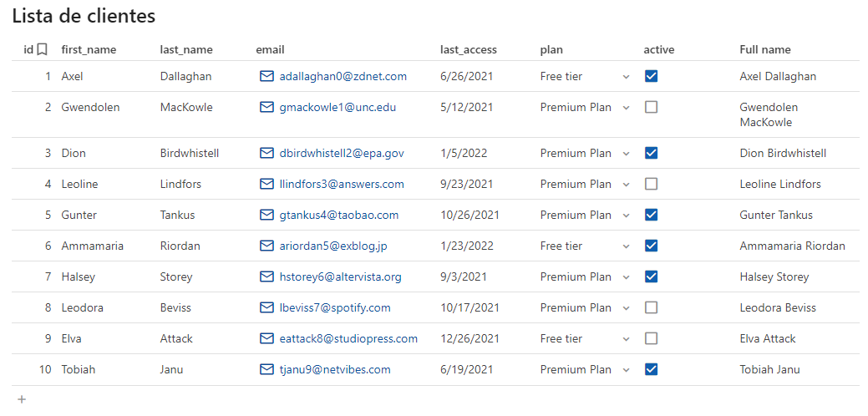The width and height of the screenshot is (868, 416).
Task: Click the envelope icon next to gmackowle1@unc.edu
Action: pyautogui.click(x=267, y=107)
